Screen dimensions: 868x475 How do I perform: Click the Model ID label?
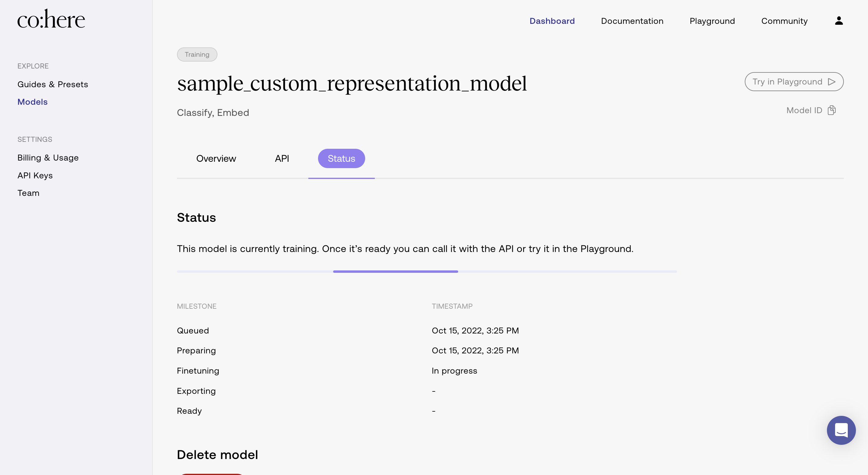click(804, 110)
